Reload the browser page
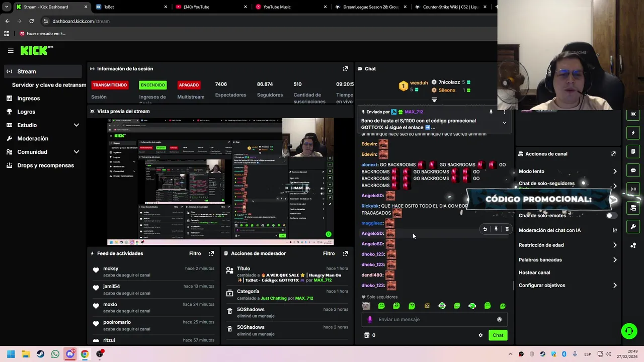Viewport: 644px width, 362px height. pos(31,21)
